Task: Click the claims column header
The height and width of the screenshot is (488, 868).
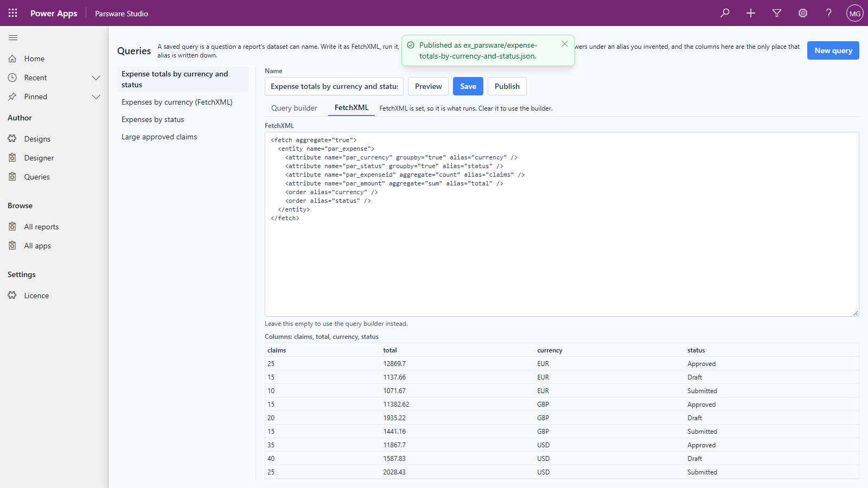Action: tap(277, 350)
